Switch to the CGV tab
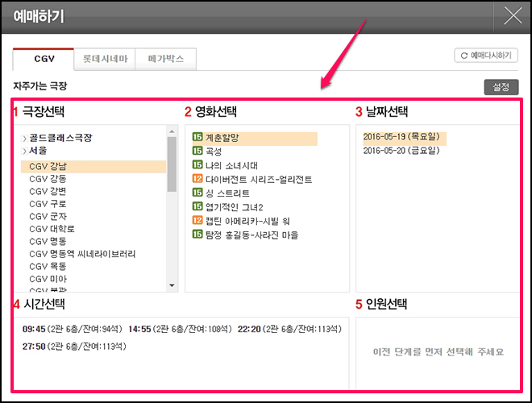532x403 pixels. (44, 59)
